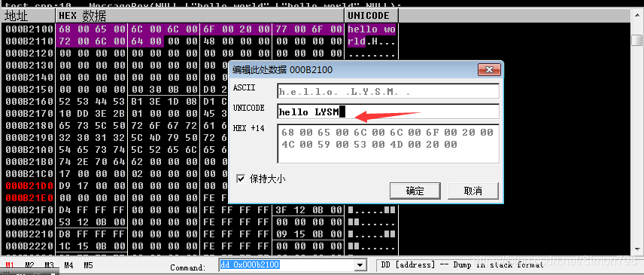The height and width of the screenshot is (275, 644).
Task: Select address row 000B2180
Action: click(29, 125)
